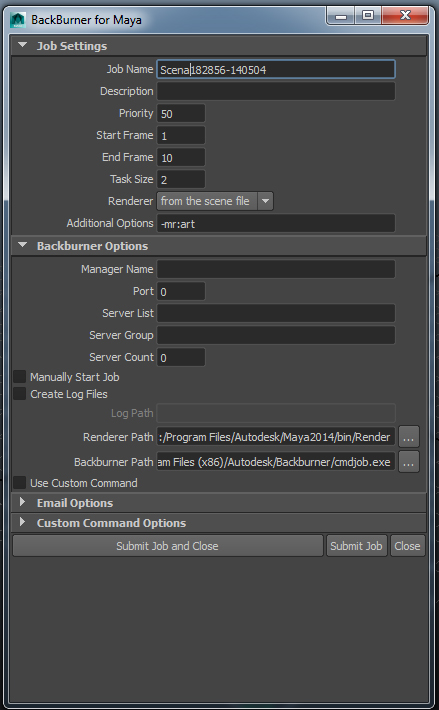The image size is (439, 710).
Task: Click the Port number field
Action: pos(181,292)
